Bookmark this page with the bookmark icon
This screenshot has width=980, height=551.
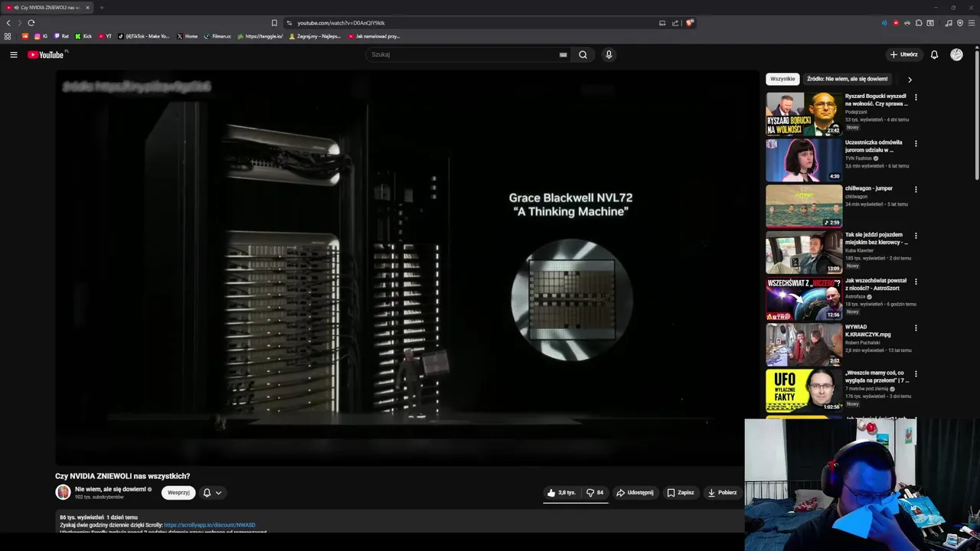pyautogui.click(x=274, y=23)
